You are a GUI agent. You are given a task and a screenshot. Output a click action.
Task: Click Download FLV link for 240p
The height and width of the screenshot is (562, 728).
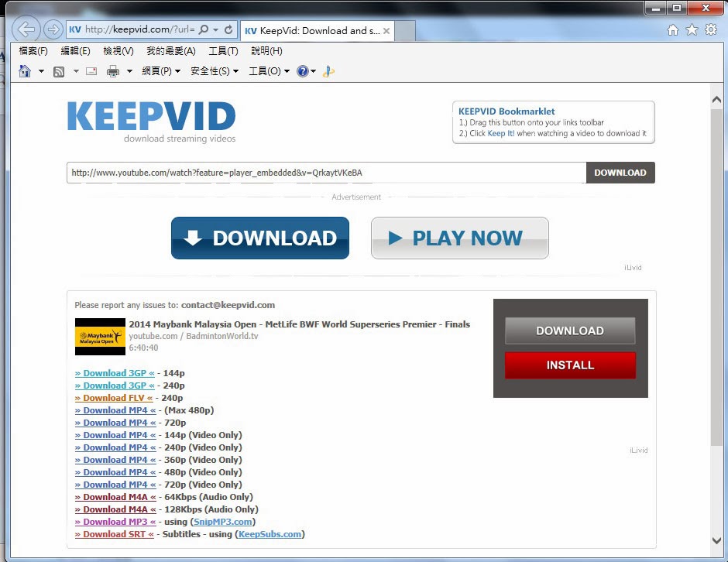(x=114, y=398)
